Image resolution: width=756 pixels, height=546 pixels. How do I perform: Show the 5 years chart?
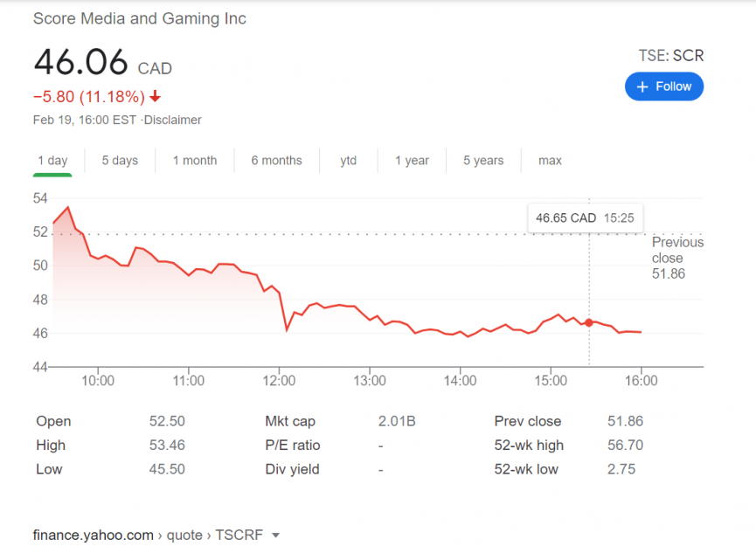point(483,161)
